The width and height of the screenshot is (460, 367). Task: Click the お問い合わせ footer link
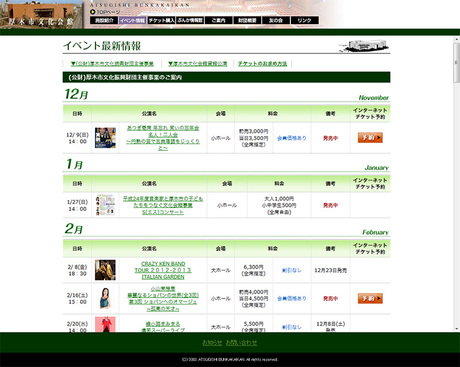[x=242, y=342]
